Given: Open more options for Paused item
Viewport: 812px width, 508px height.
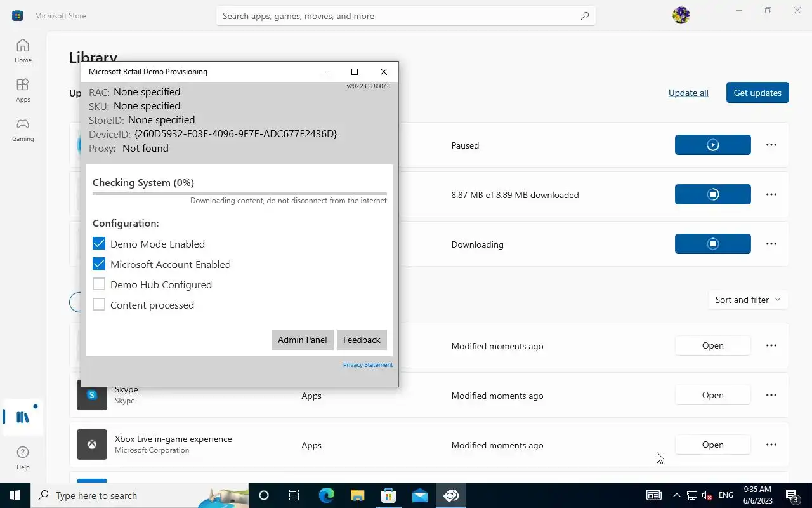Looking at the screenshot, I should tap(771, 145).
